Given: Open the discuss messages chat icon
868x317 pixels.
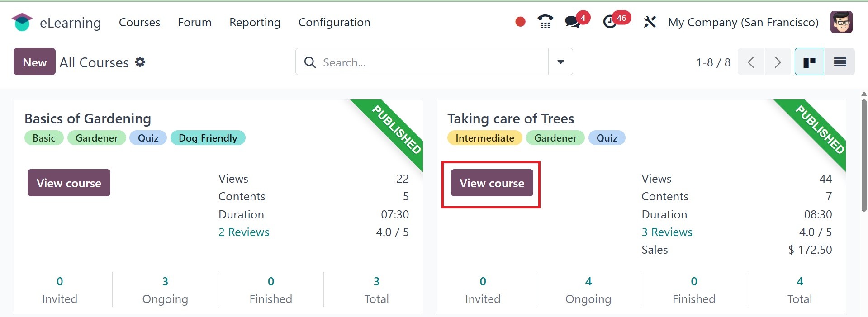Looking at the screenshot, I should tap(572, 22).
